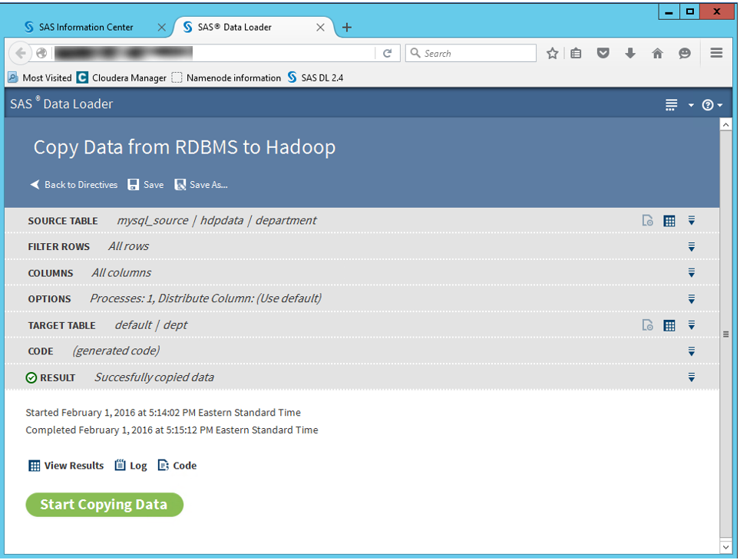Click the Log clipboard icon
Viewport: 740px width, 560px height.
point(120,465)
